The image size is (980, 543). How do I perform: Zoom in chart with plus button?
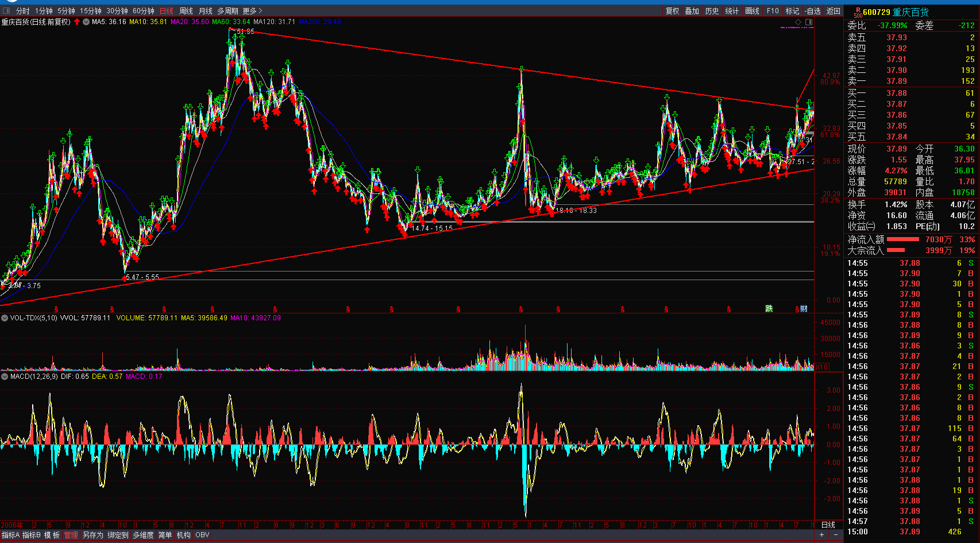click(821, 535)
